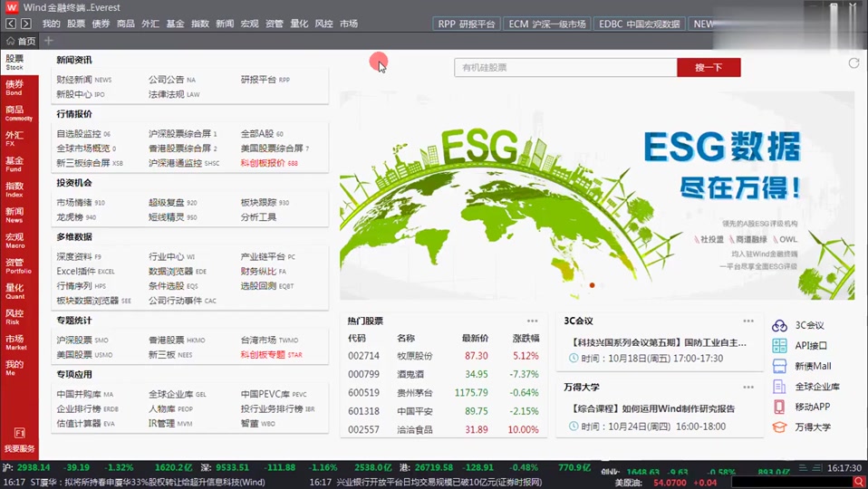Open EDBC 中国宏观数据 toolbar button

pos(639,24)
